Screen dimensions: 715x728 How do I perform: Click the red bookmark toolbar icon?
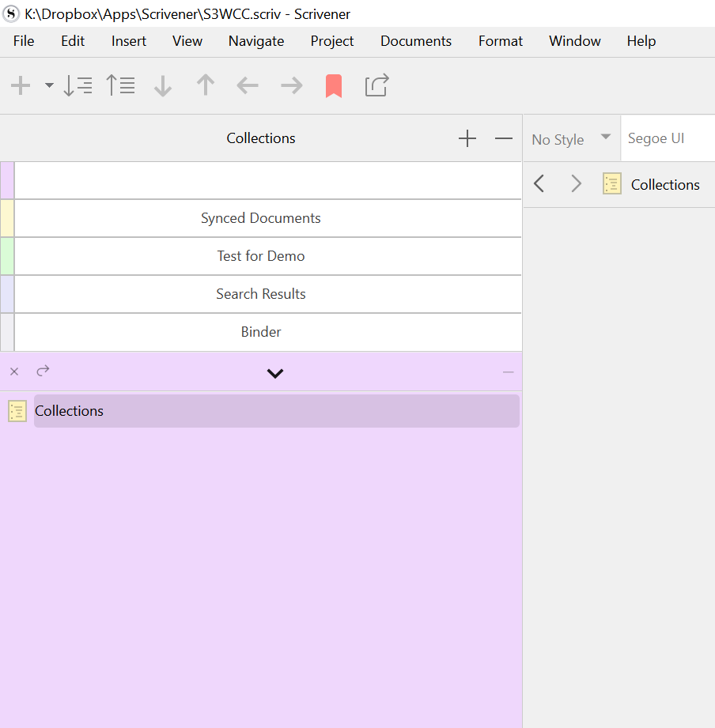pyautogui.click(x=334, y=86)
